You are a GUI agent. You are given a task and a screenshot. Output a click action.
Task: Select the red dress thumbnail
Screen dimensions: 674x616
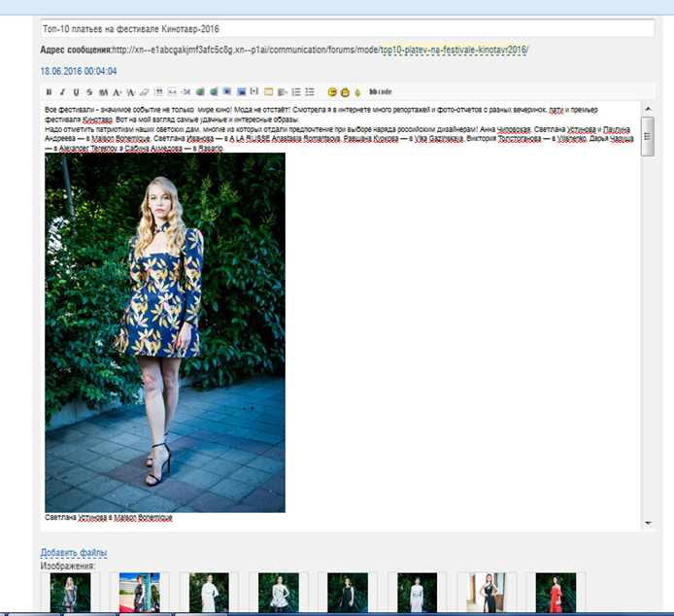tap(556, 593)
